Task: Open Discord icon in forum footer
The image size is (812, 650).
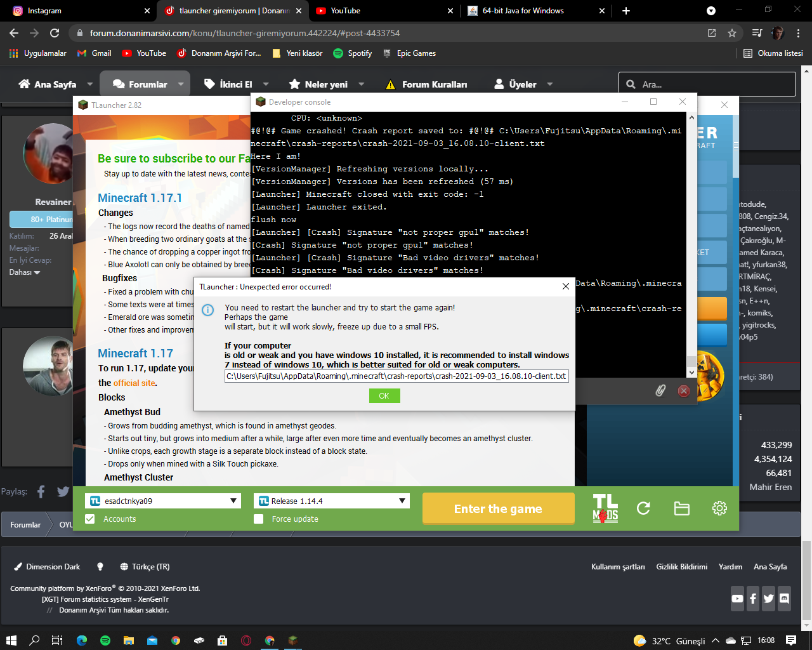Action: [784, 599]
